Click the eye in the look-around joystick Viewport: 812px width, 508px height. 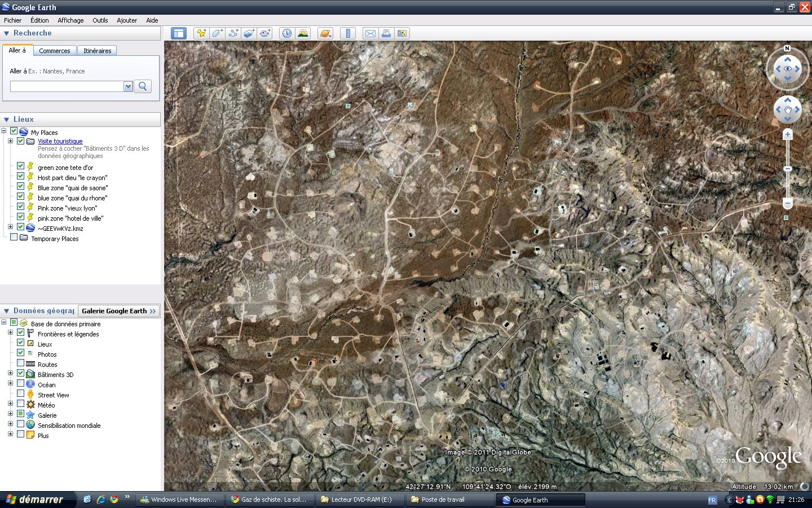click(788, 69)
